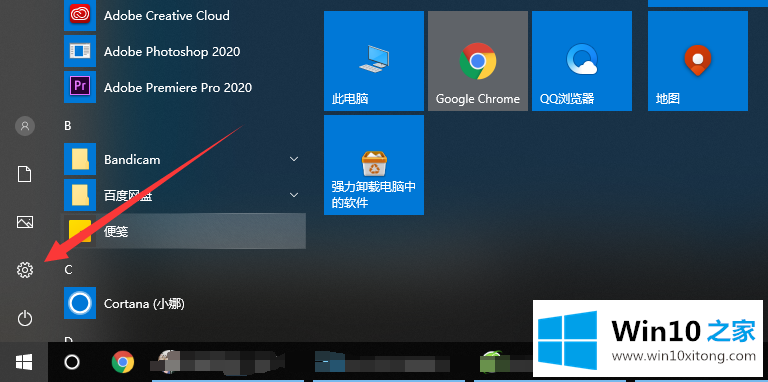Open the 地图 maps tile
The image size is (768, 382).
tap(698, 61)
